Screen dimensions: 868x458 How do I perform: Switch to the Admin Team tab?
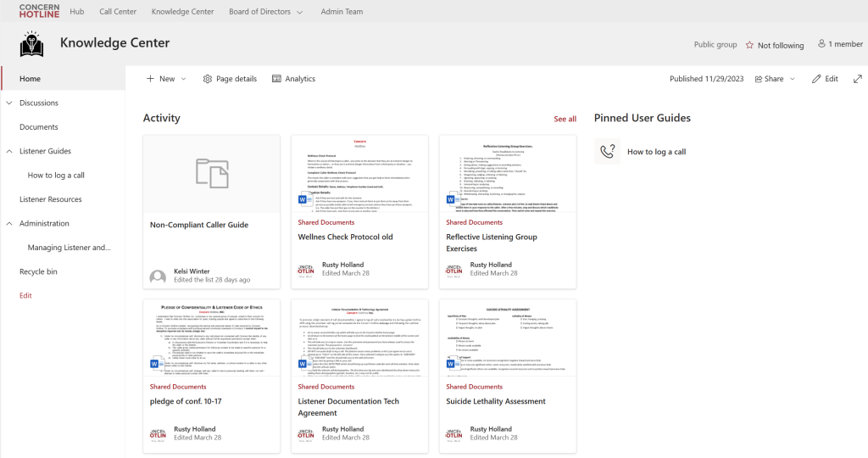[x=342, y=12]
